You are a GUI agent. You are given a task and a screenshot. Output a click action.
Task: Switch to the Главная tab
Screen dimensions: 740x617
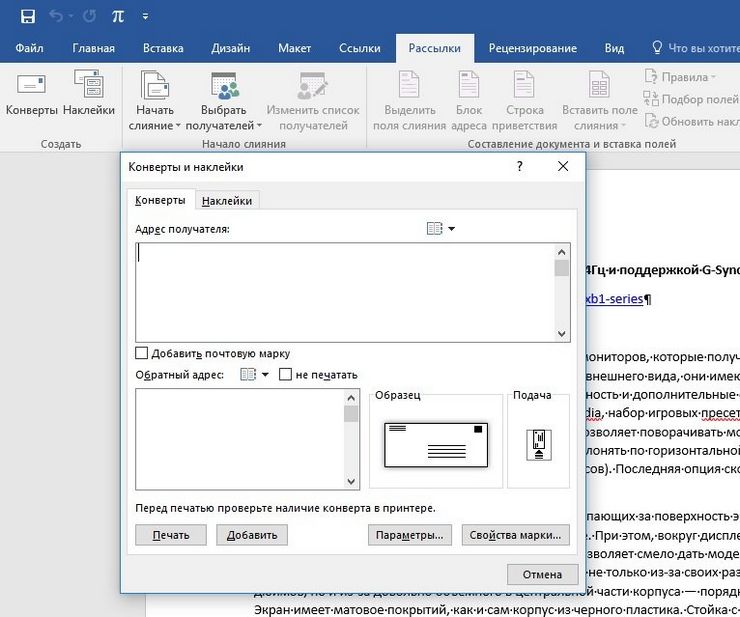93,48
